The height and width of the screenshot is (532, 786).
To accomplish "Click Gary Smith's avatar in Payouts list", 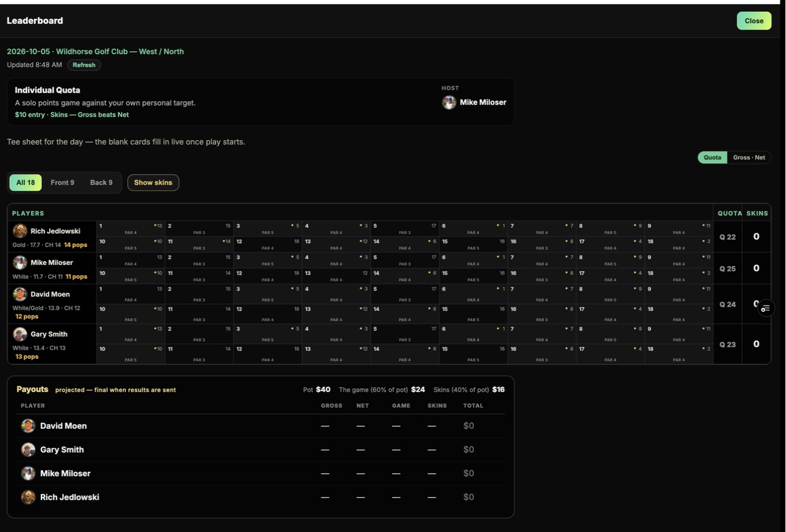I will click(28, 449).
